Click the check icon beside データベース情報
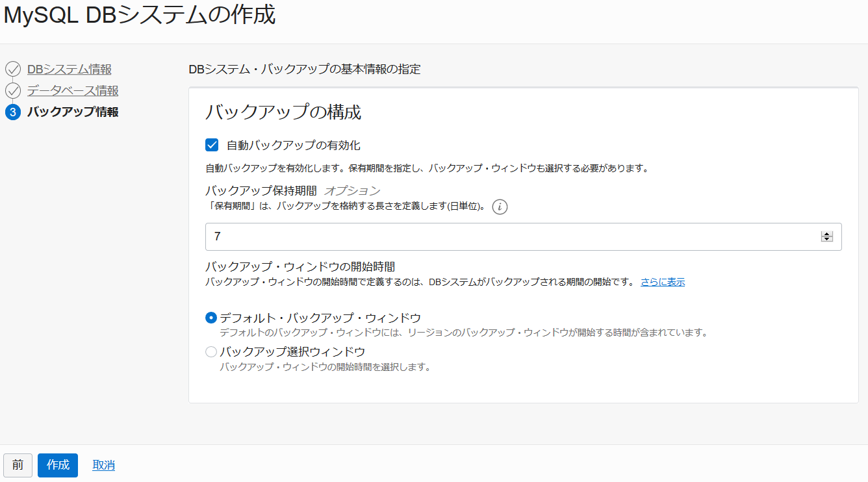 click(x=12, y=90)
